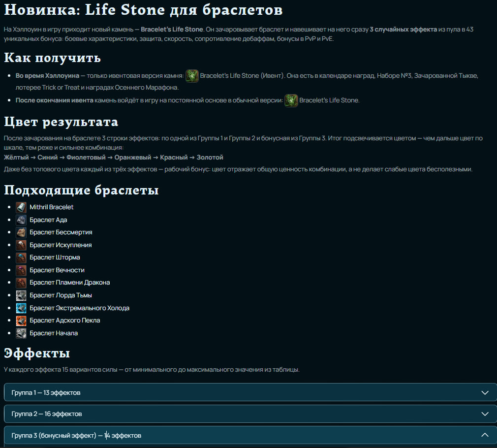Expand the Группа 1 — 13 эффектов section
Image resolution: width=497 pixels, height=448 pixels.
(x=250, y=392)
